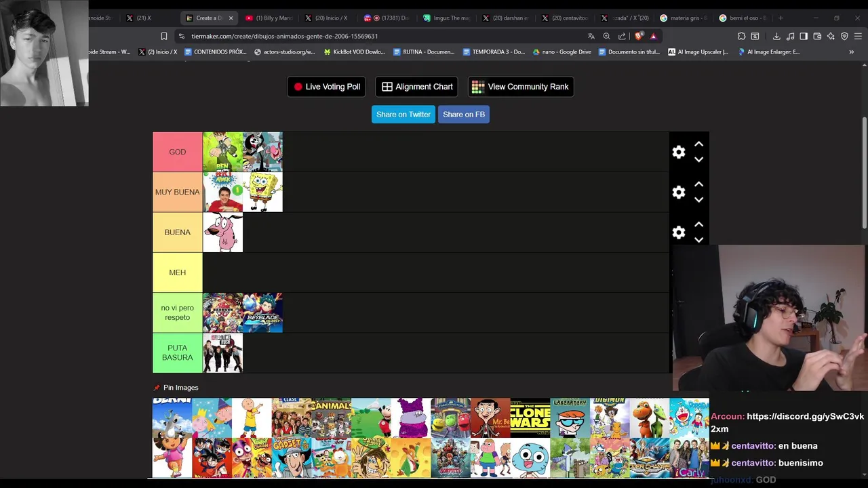This screenshot has width=868, height=488.
Task: Move the BUENA tier row up
Action: [698, 224]
